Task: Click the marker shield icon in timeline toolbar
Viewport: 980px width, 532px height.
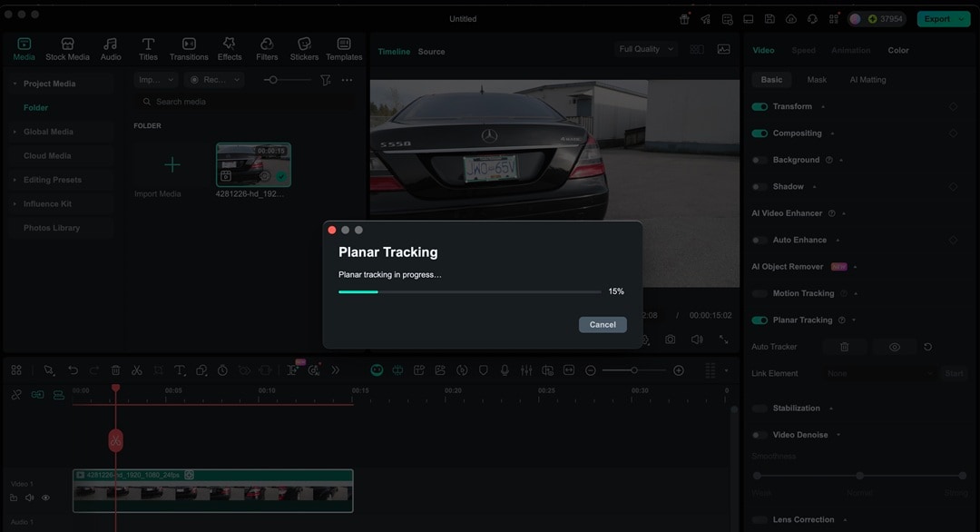Action: pyautogui.click(x=483, y=370)
